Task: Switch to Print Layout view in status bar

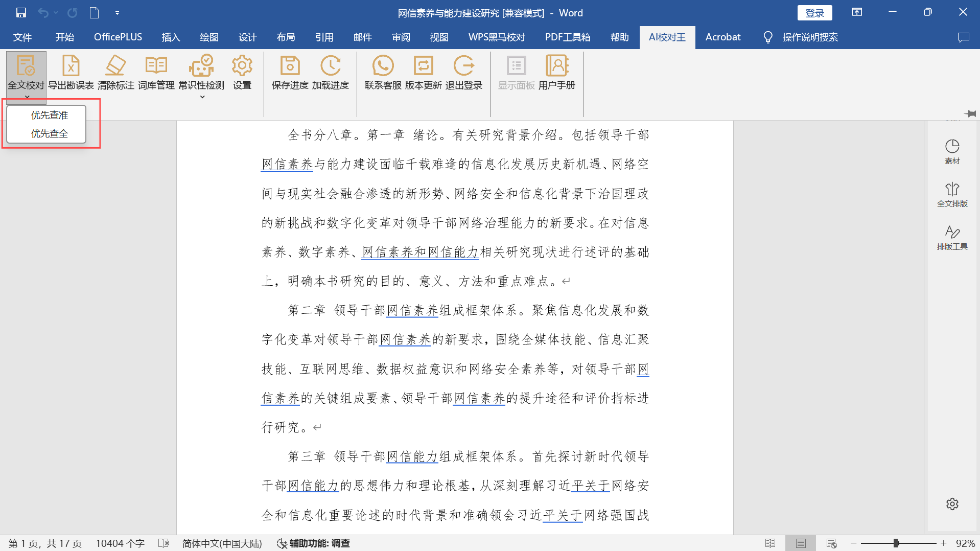Action: pyautogui.click(x=801, y=543)
